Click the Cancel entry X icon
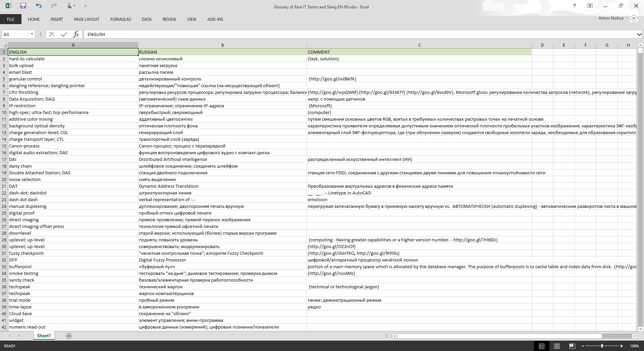The width and height of the screenshot is (644, 351). [x=52, y=34]
